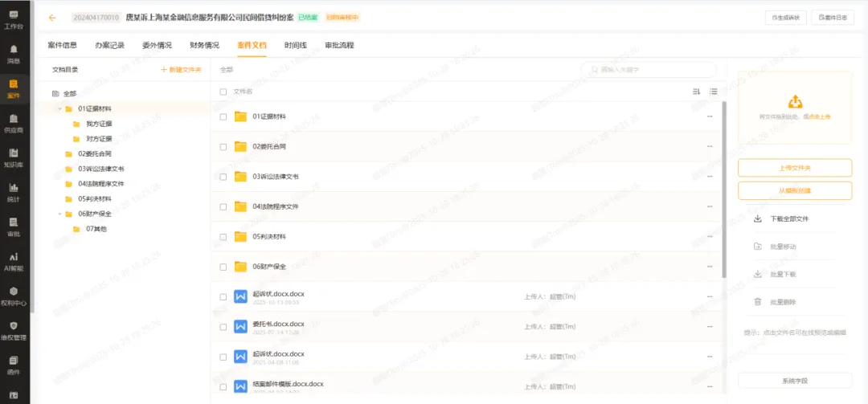Open 供应商 in the left sidebar
This screenshot has height=404, width=868.
click(x=14, y=124)
